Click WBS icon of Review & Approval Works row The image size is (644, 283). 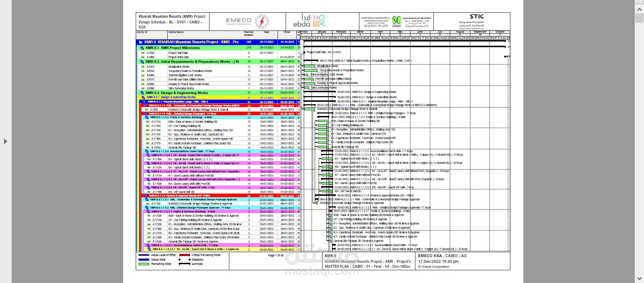146,195
